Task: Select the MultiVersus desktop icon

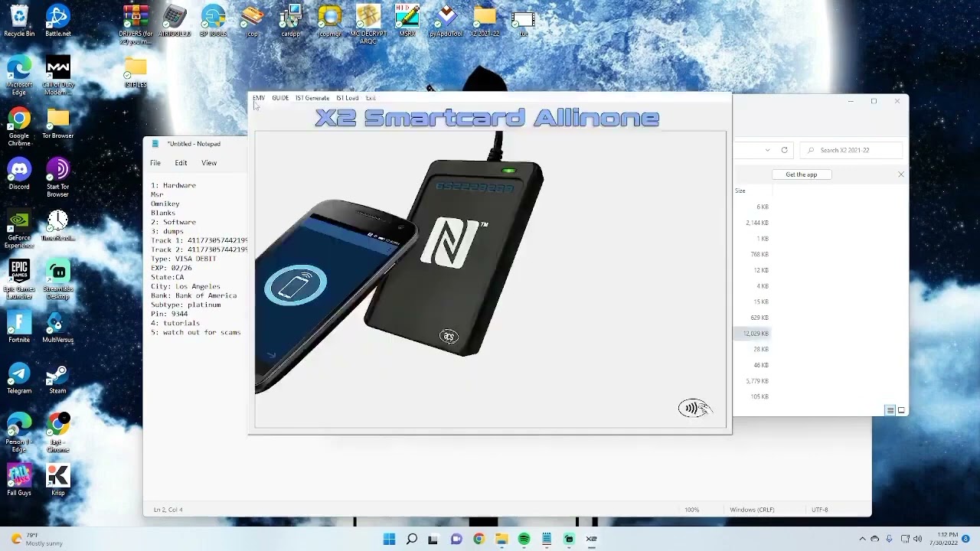Action: (x=57, y=327)
